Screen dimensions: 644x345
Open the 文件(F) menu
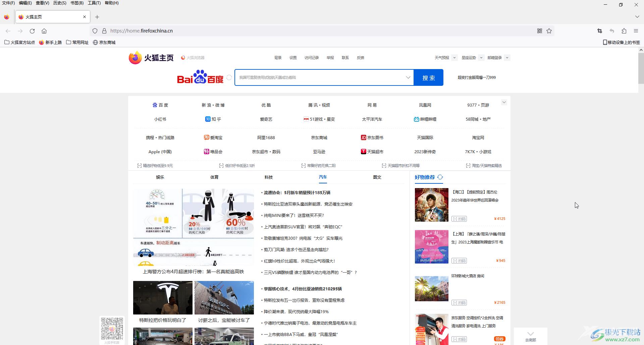8,3
